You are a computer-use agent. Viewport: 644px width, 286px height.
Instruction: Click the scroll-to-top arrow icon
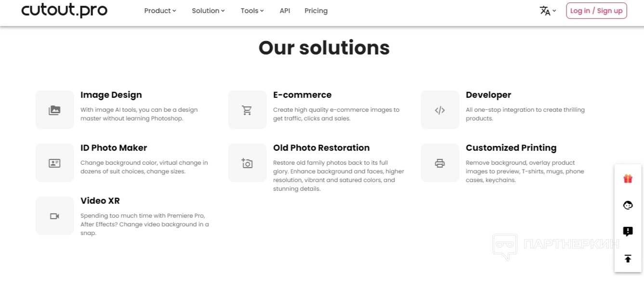[x=628, y=259]
